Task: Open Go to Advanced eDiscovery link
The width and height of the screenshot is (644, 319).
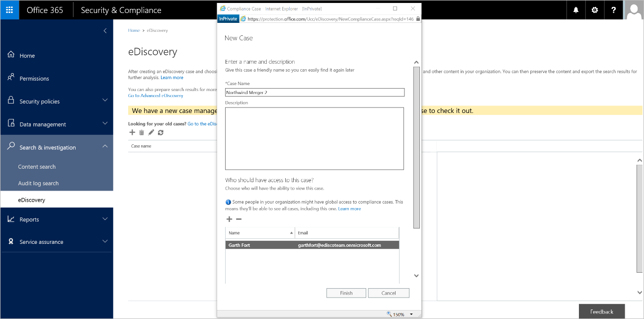Action: (x=155, y=95)
